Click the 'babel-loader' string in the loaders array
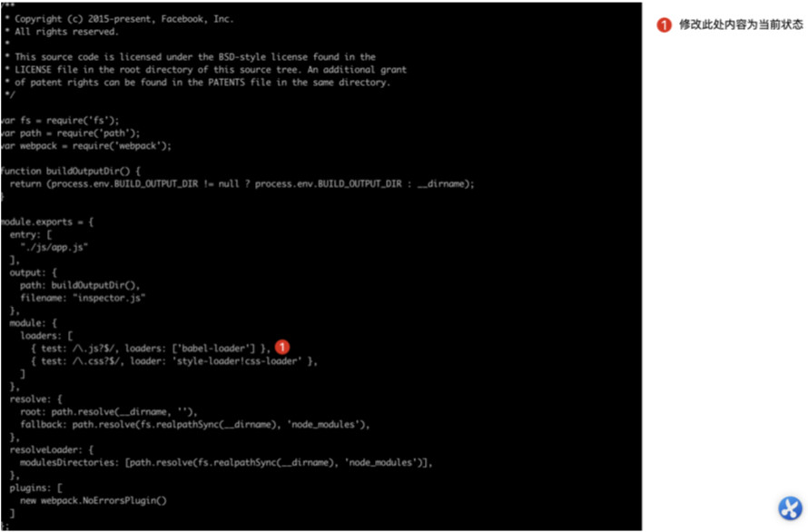The height and width of the screenshot is (532, 808). [216, 349]
